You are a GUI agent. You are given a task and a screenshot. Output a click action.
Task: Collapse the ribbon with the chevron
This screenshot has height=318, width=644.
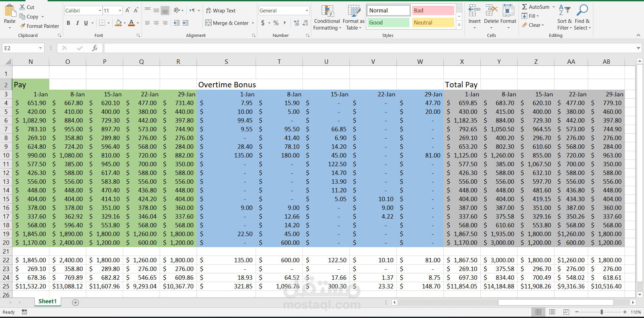pyautogui.click(x=638, y=35)
